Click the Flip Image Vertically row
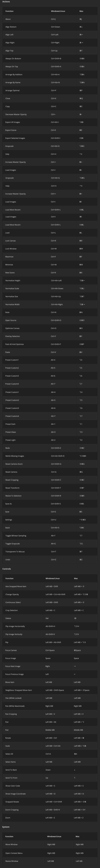Image resolution: width=100 pixels, height=868 pixels. tap(50, 635)
